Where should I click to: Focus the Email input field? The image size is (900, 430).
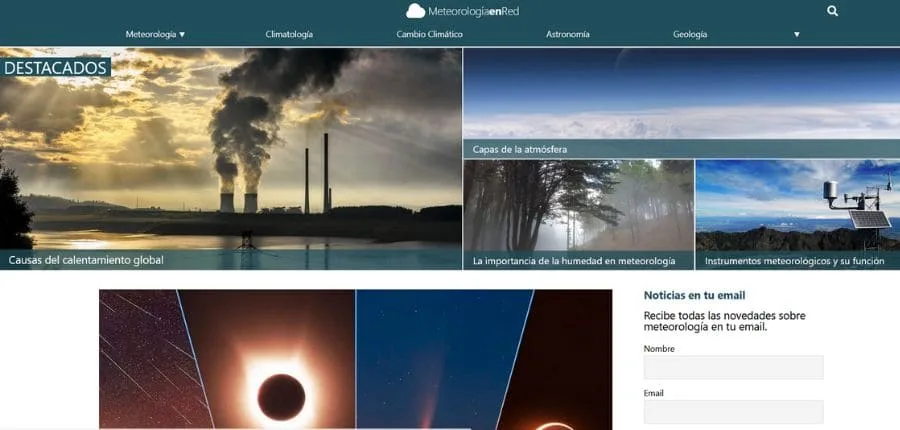733,412
